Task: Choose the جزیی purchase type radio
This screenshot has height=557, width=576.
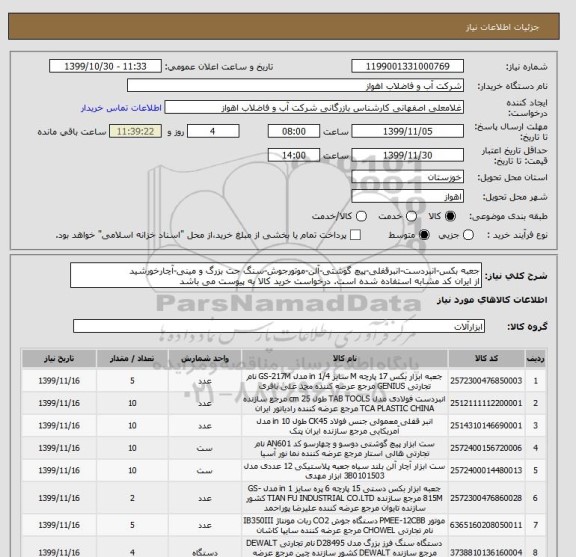Action: point(468,235)
